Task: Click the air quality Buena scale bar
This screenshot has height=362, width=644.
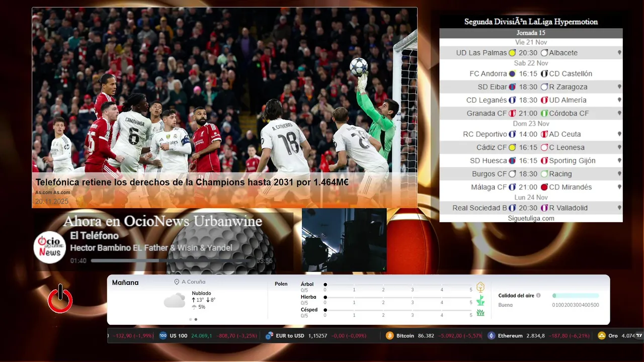Action: point(576,296)
